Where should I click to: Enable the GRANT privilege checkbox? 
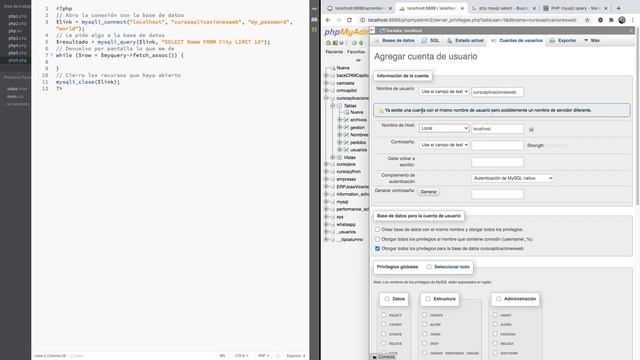(x=495, y=315)
